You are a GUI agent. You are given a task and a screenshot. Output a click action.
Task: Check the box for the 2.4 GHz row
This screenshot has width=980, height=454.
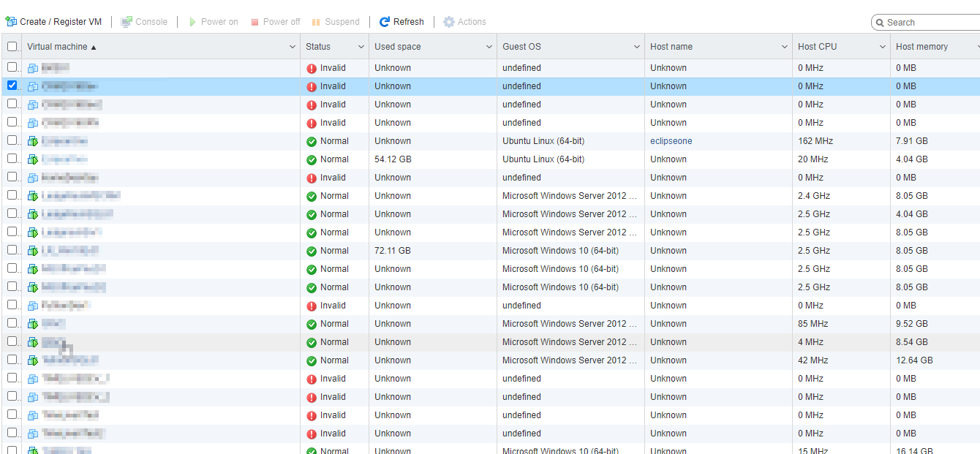click(x=12, y=195)
